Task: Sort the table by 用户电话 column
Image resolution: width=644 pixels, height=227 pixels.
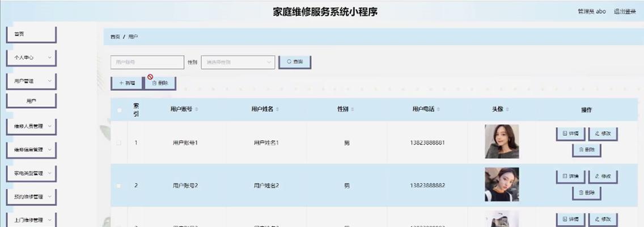Action: 439,110
